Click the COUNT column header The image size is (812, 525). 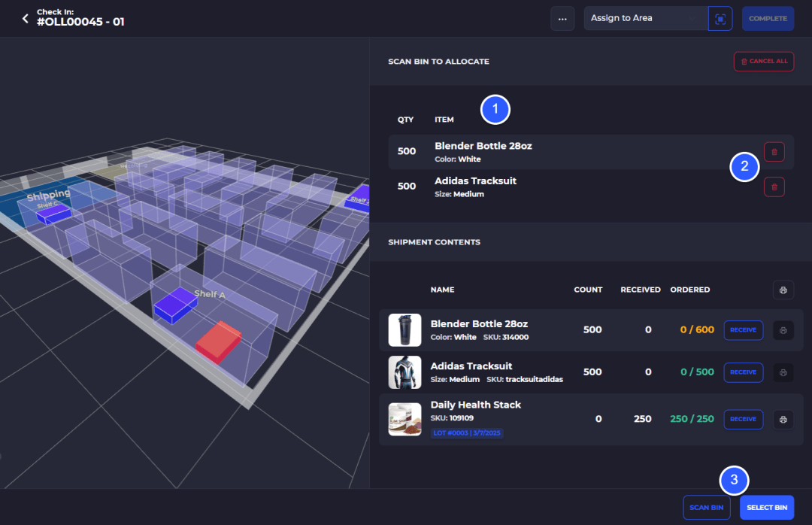click(x=588, y=290)
